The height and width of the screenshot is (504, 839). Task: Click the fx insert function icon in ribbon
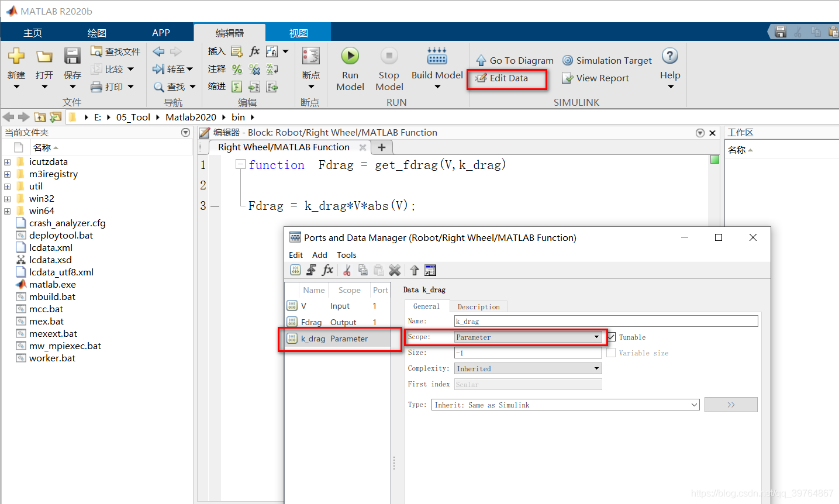click(x=254, y=51)
